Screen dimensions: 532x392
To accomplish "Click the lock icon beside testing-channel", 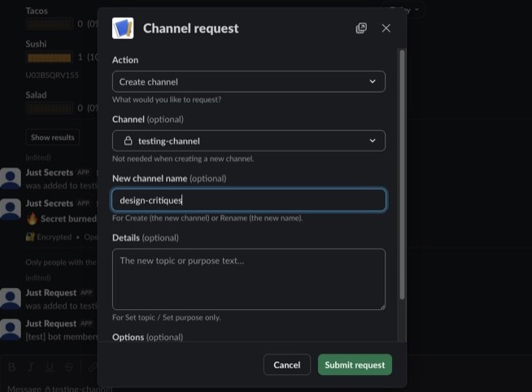I will click(128, 141).
